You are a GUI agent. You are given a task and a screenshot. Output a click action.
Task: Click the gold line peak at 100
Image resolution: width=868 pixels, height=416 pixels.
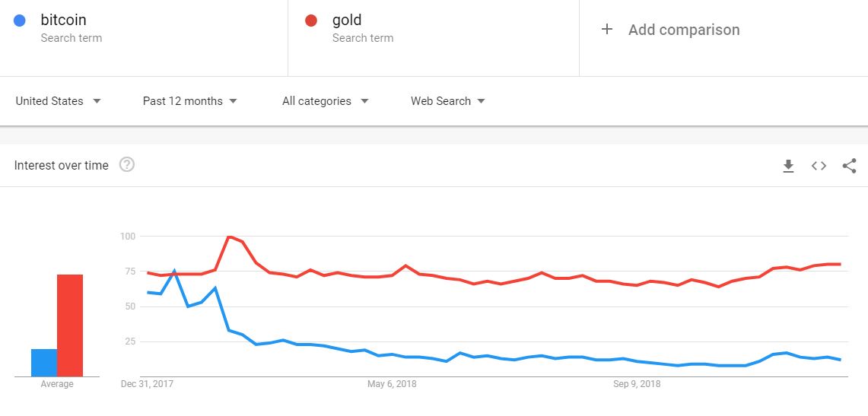coord(229,237)
